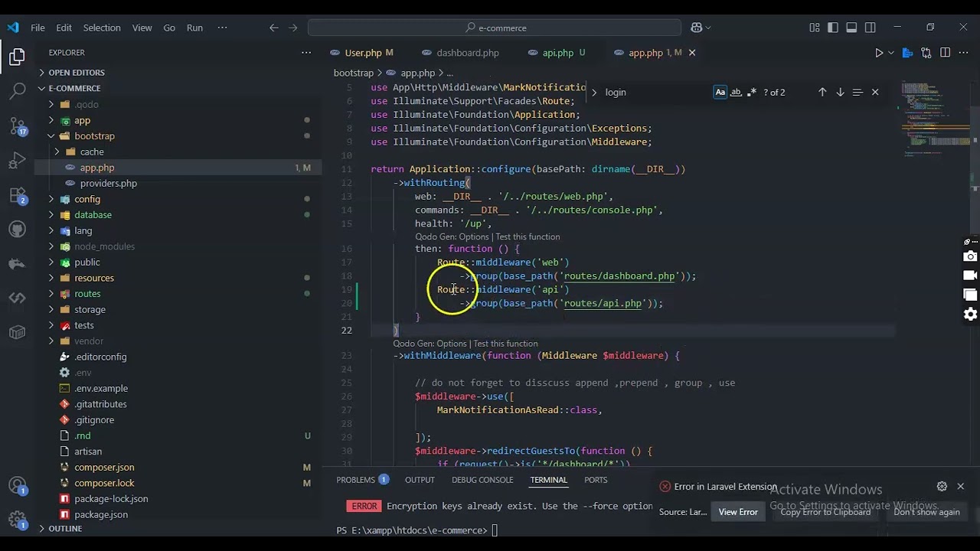Click Find in Selection icon
Screen dimensions: 980x551
click(857, 92)
